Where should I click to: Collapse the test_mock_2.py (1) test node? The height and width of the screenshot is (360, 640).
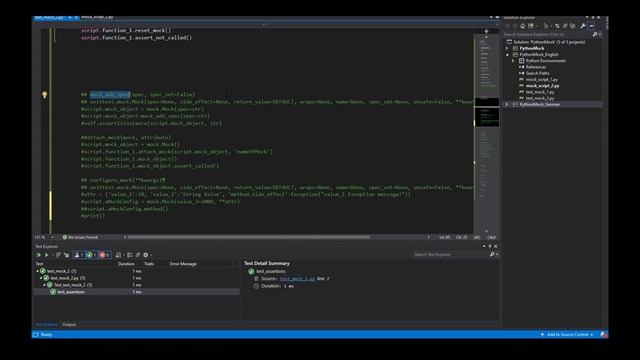(x=41, y=278)
